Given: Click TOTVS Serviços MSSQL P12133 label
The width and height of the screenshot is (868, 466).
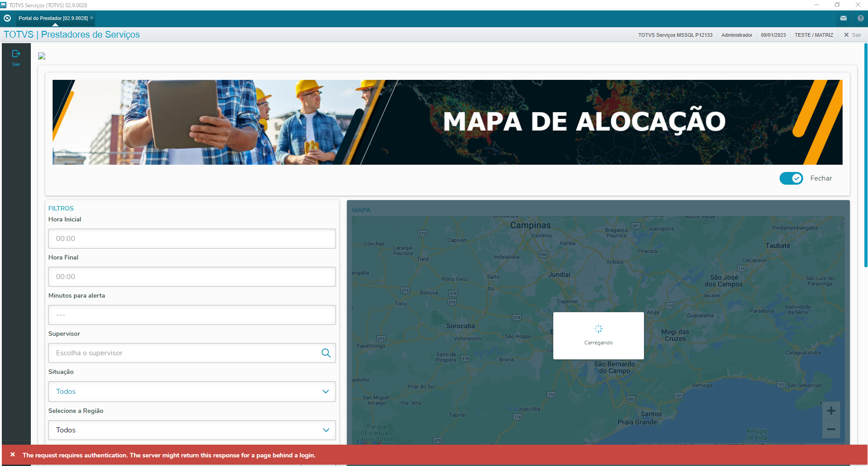Looking at the screenshot, I should [675, 35].
